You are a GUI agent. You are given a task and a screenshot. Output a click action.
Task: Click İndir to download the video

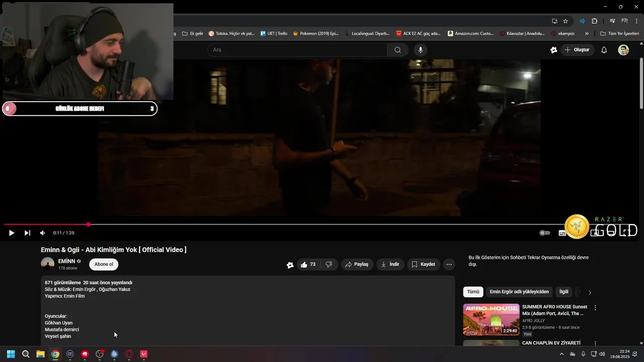390,264
